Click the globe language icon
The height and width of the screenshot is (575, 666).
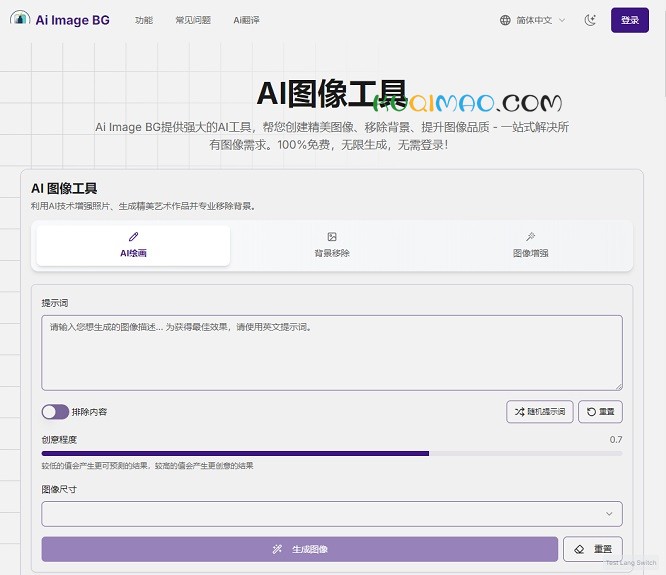coord(505,20)
